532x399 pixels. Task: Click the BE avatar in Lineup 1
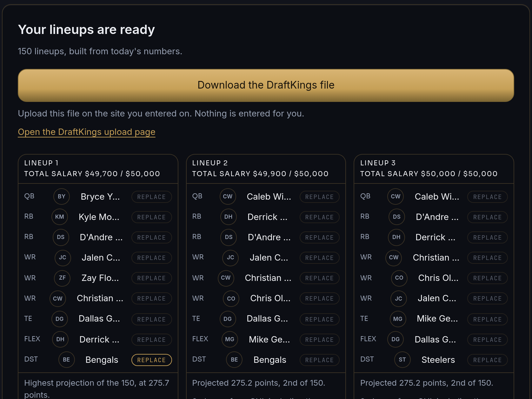pos(67,360)
